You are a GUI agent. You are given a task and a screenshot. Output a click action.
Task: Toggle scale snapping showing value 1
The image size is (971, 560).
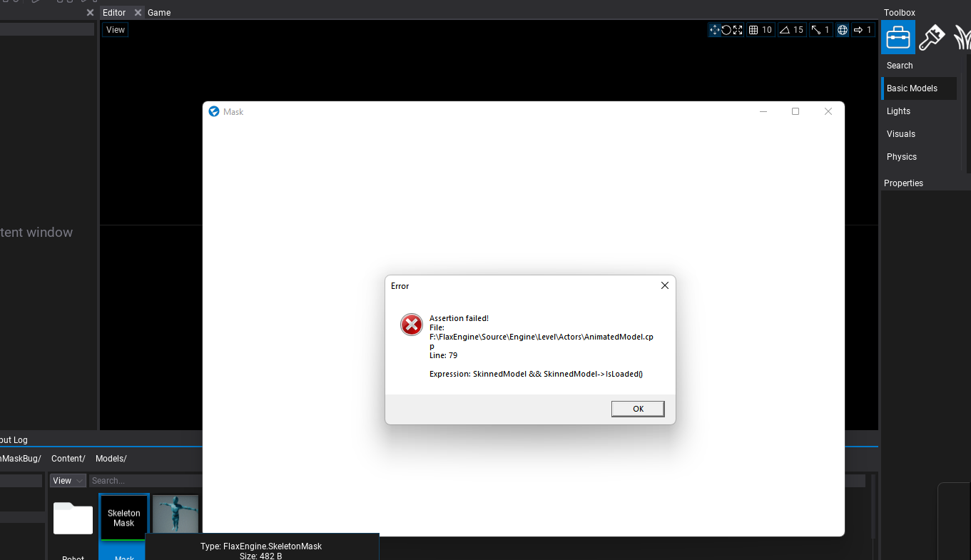[819, 29]
